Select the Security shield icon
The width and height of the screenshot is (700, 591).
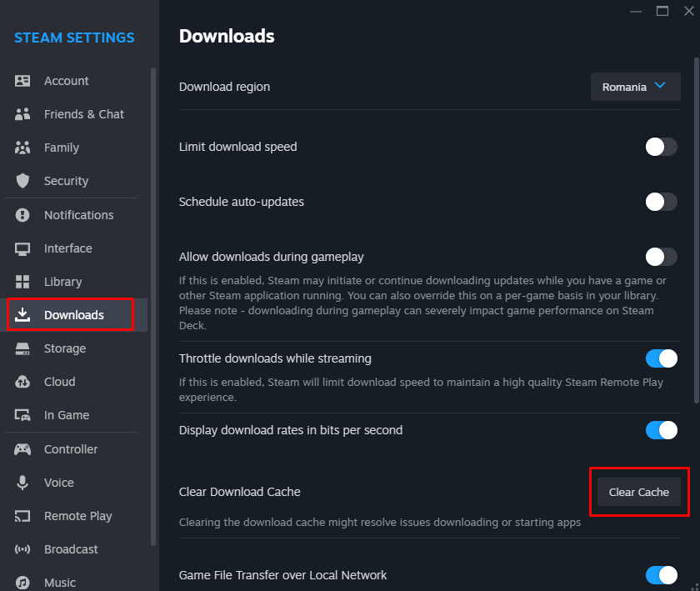22,181
